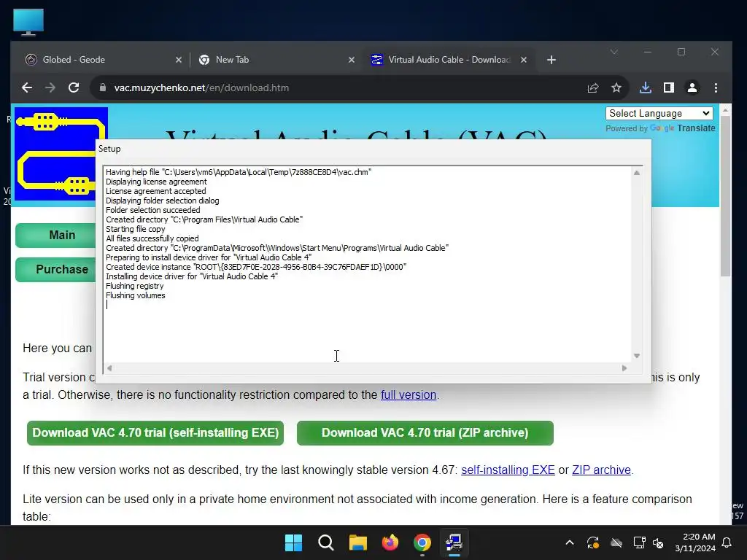
Task: Click the Setup window title bar text
Action: tap(109, 149)
